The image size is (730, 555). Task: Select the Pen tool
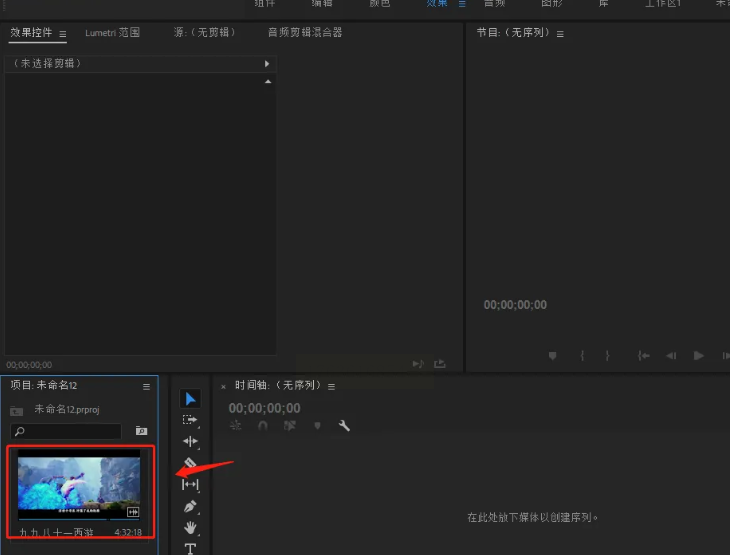(x=190, y=506)
